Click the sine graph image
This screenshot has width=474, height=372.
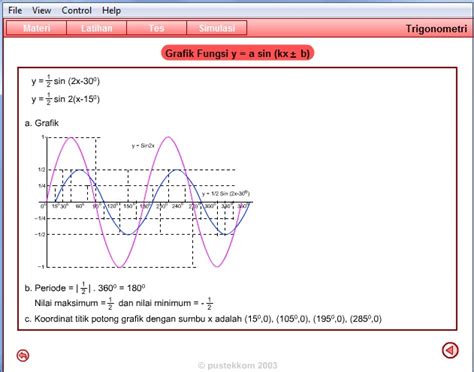pos(144,202)
